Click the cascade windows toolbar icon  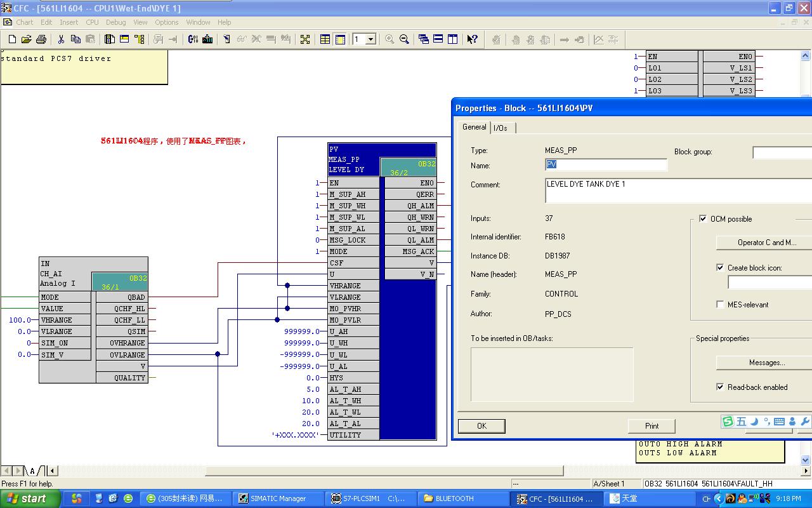pos(424,39)
